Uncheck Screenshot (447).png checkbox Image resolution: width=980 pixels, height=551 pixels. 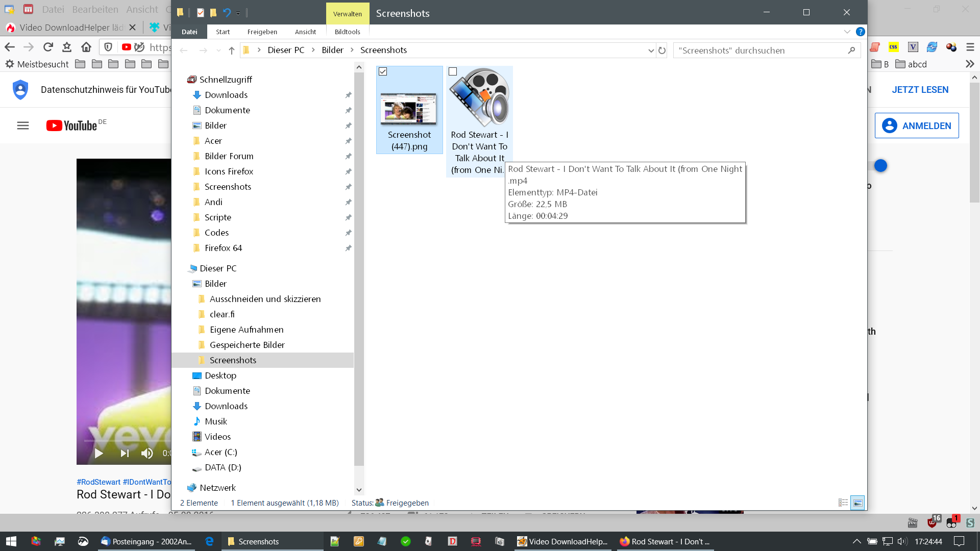(x=383, y=72)
